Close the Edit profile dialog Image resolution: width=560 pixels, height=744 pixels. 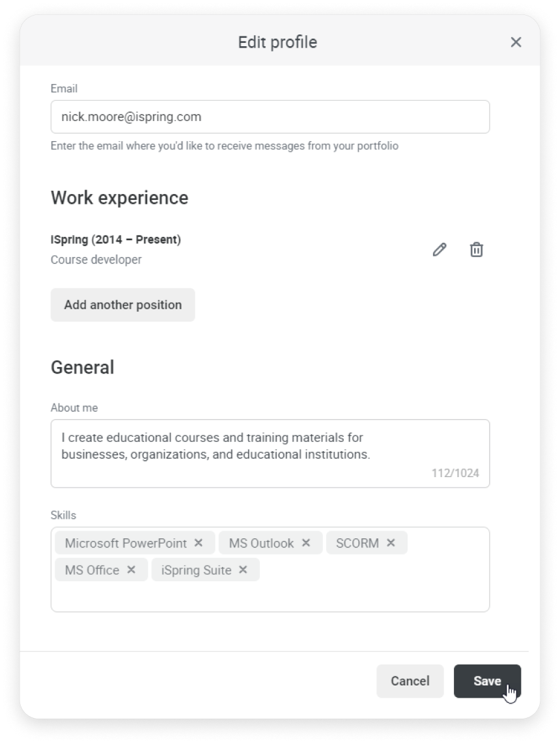(x=516, y=42)
